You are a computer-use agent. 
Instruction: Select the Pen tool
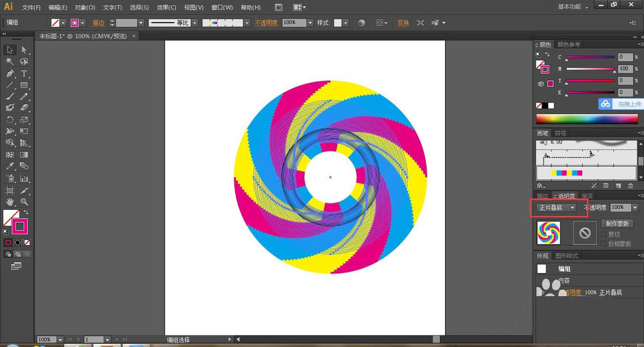(10, 73)
